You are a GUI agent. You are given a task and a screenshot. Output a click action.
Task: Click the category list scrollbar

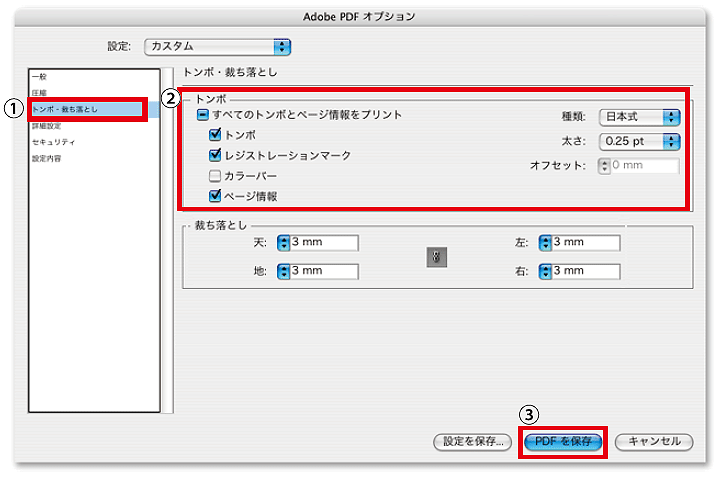168,240
